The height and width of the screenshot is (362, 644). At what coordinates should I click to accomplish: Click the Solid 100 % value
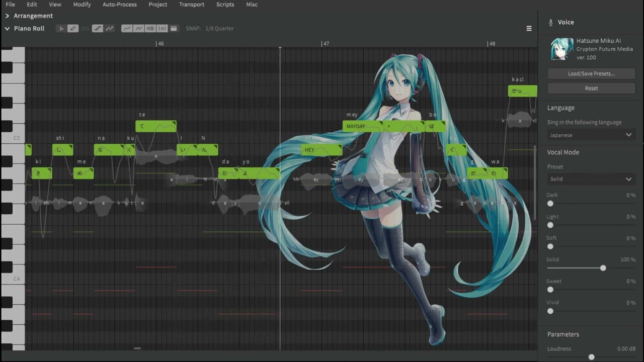coord(628,259)
